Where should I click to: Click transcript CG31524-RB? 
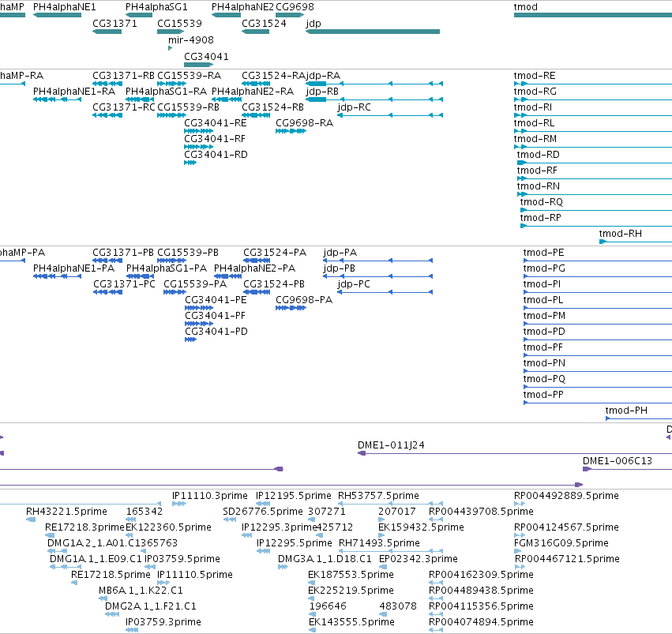click(x=272, y=107)
